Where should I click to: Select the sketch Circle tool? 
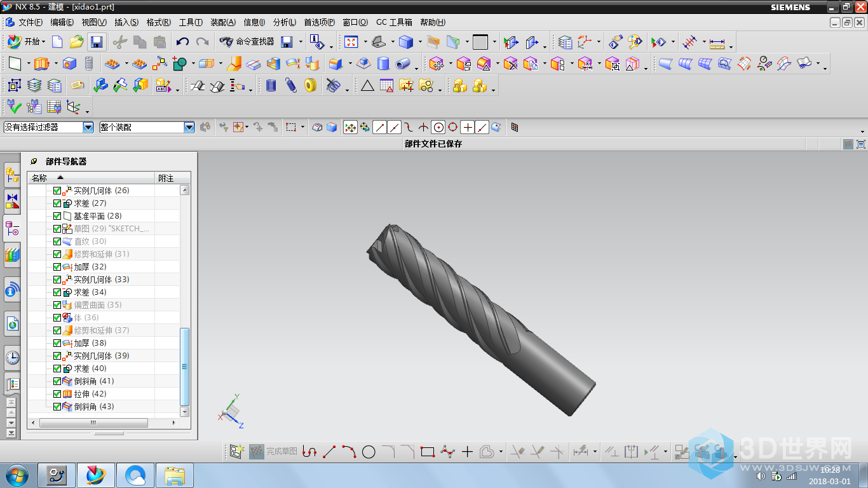point(369,452)
